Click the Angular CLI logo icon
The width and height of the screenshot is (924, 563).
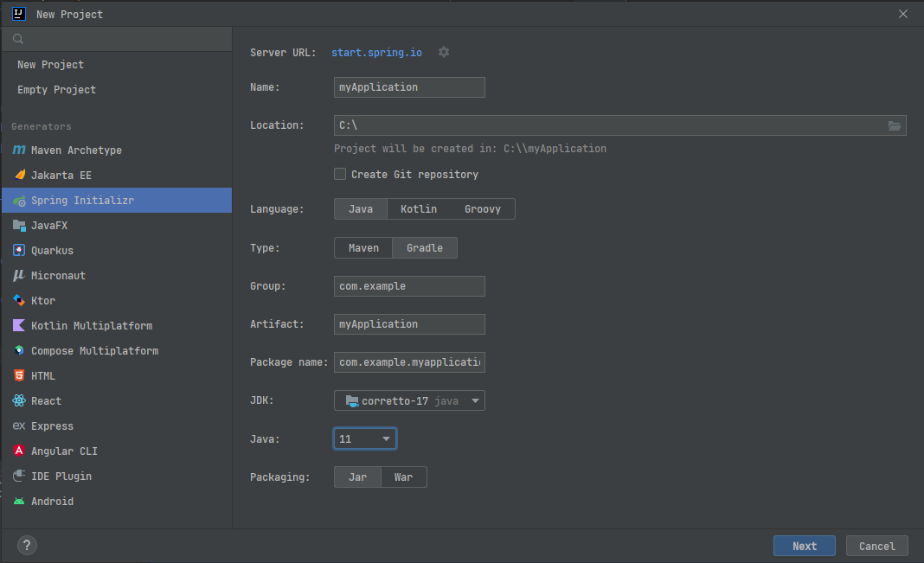pyautogui.click(x=19, y=451)
